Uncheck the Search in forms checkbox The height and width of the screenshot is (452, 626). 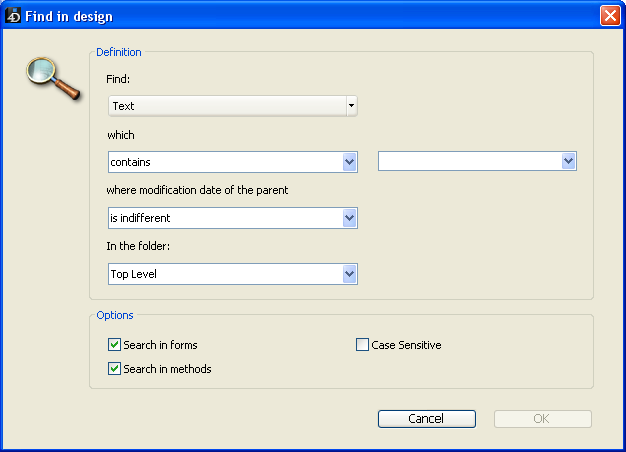(x=114, y=345)
